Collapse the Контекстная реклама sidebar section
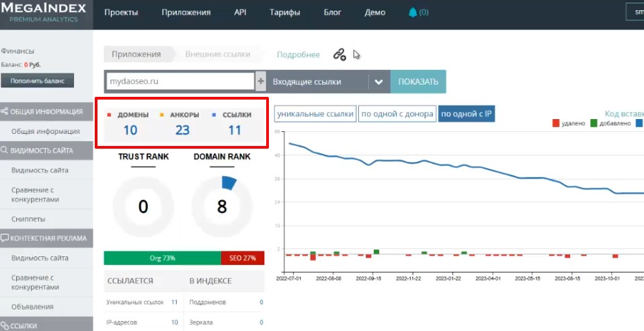This screenshot has height=331, width=644. 46,238
